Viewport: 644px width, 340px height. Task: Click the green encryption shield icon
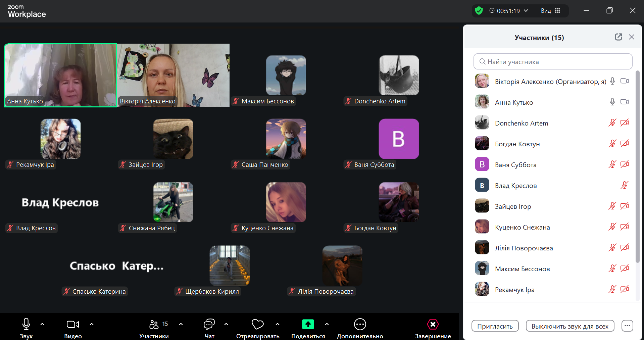coord(479,11)
